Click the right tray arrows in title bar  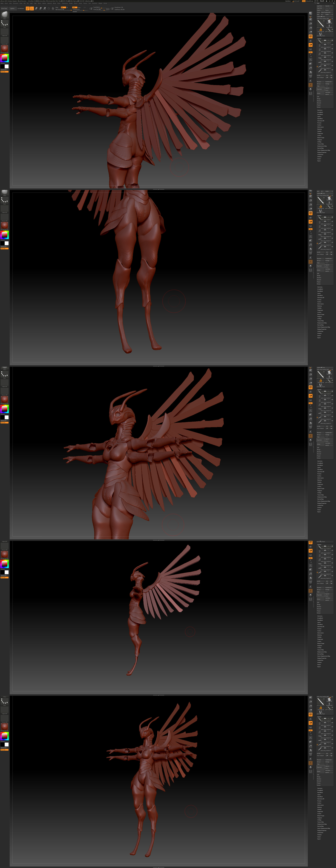pos(318,1)
